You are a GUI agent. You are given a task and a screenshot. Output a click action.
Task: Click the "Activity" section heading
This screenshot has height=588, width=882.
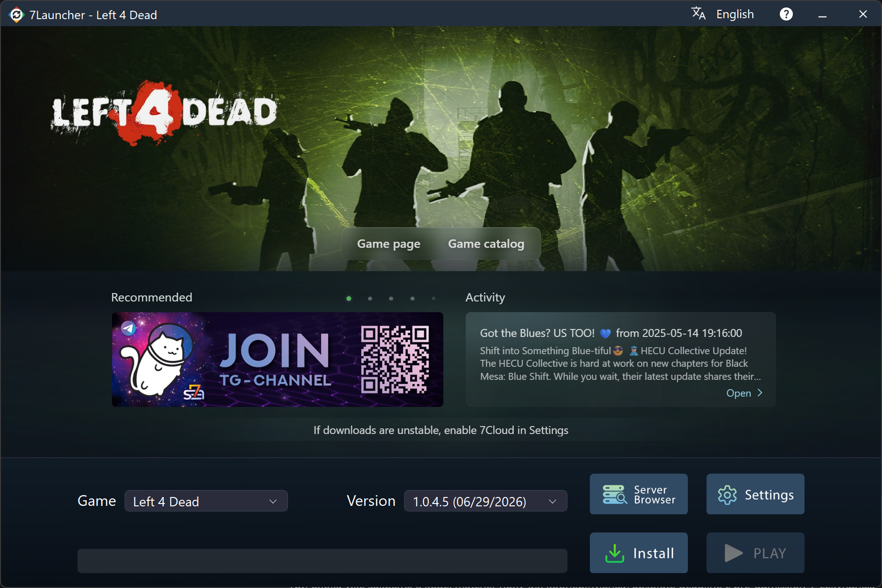coord(485,297)
